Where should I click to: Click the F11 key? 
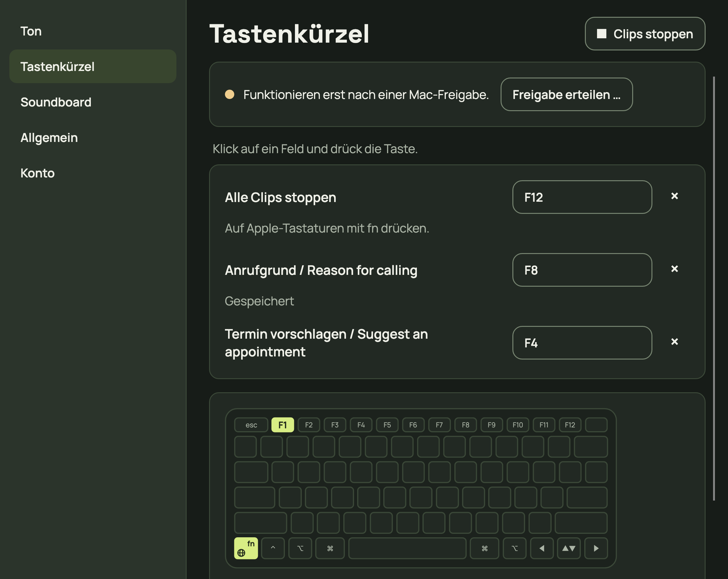pyautogui.click(x=544, y=425)
